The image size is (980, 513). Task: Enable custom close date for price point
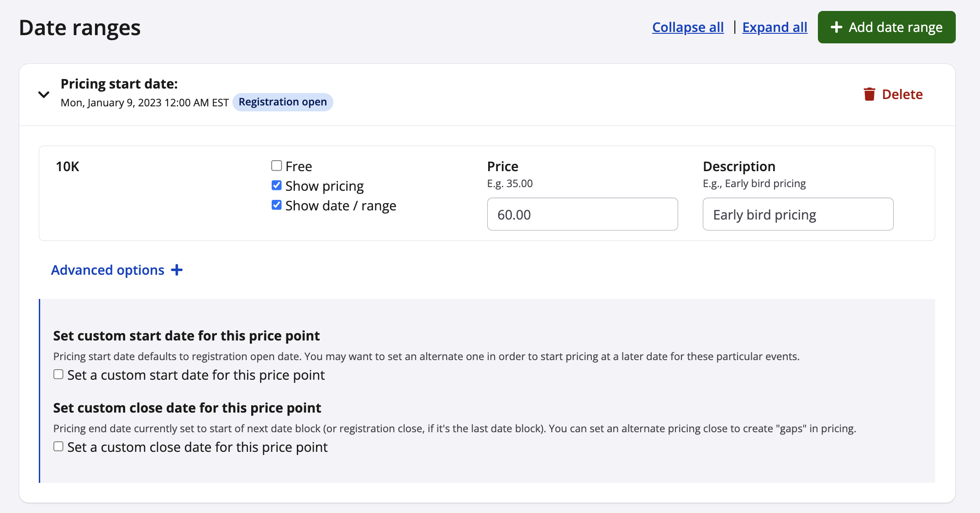tap(58, 447)
